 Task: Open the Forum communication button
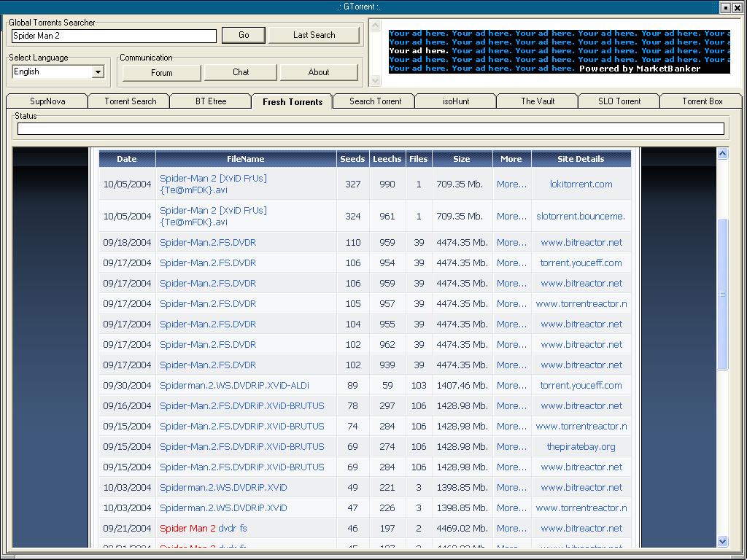pos(161,72)
